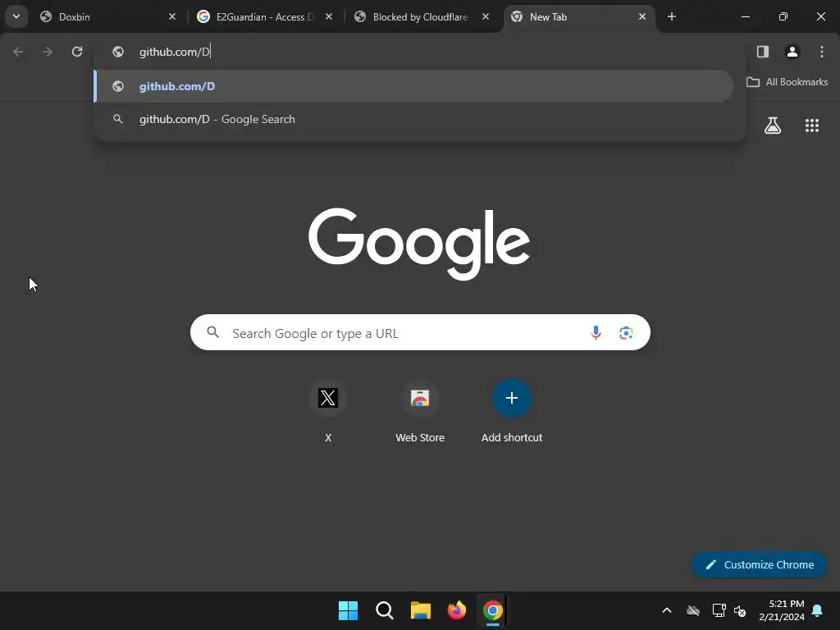The image size is (840, 630).
Task: Select the github.com/D URL suggestion
Action: [x=413, y=86]
